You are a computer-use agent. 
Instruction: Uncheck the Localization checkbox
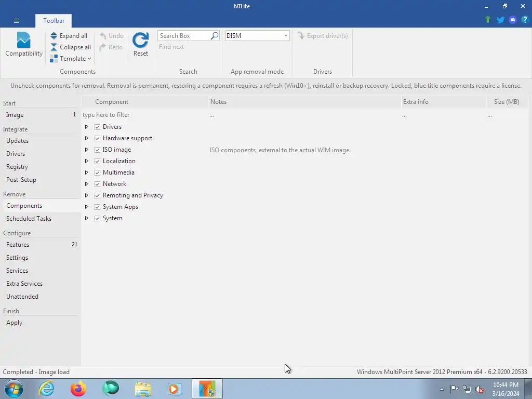coord(97,161)
